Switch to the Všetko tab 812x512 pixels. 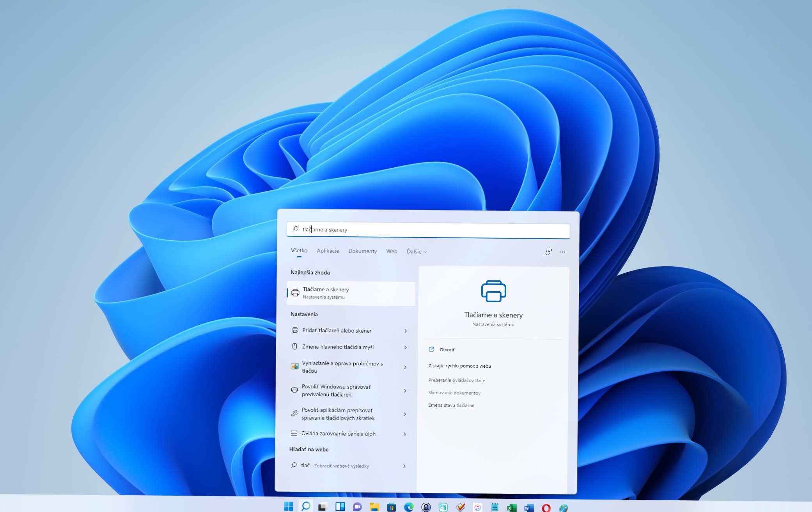pyautogui.click(x=299, y=251)
